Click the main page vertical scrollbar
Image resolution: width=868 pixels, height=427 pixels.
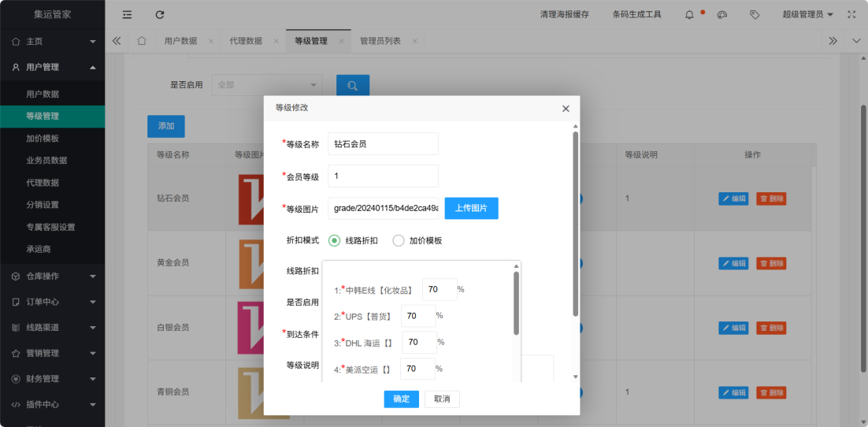click(x=863, y=238)
